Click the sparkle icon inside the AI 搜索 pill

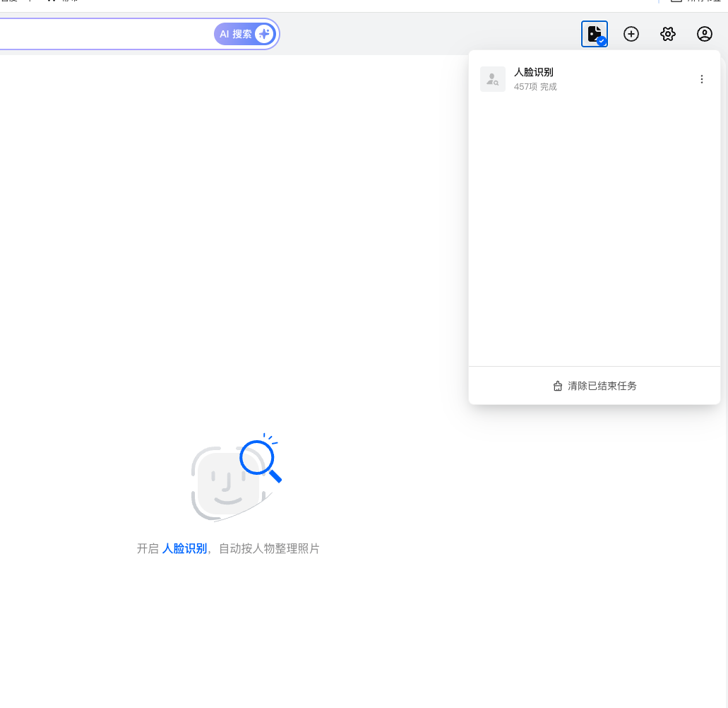point(263,33)
